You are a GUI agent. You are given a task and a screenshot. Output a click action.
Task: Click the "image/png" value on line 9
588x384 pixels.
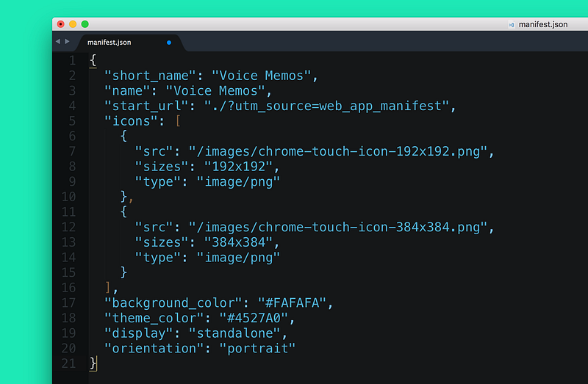coord(238,181)
